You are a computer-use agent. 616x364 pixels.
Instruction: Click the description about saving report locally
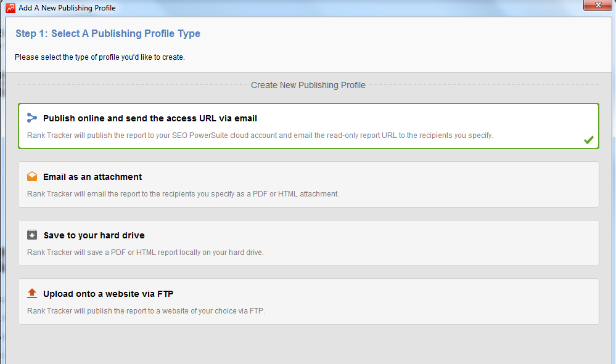[146, 252]
